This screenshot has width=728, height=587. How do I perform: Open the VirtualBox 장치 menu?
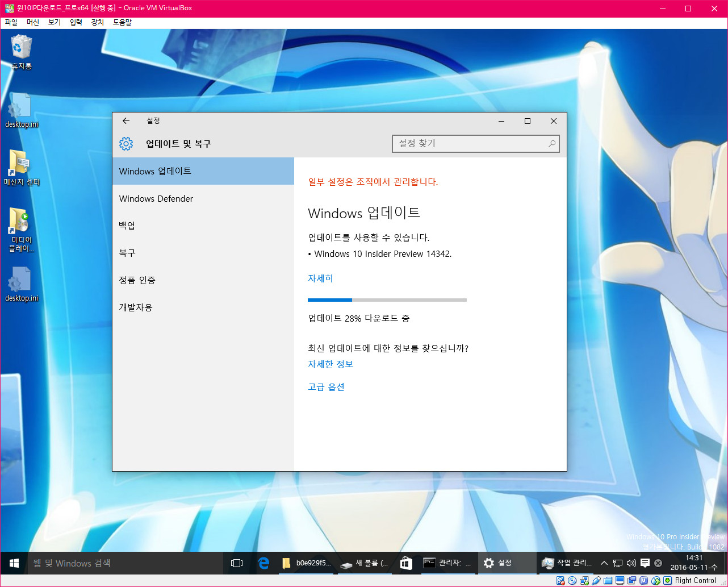[x=98, y=22]
